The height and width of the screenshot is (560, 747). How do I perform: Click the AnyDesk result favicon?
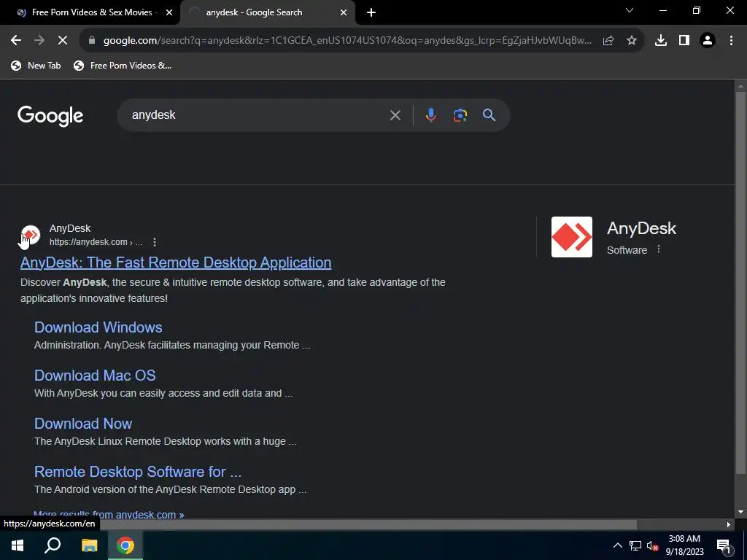(31, 235)
